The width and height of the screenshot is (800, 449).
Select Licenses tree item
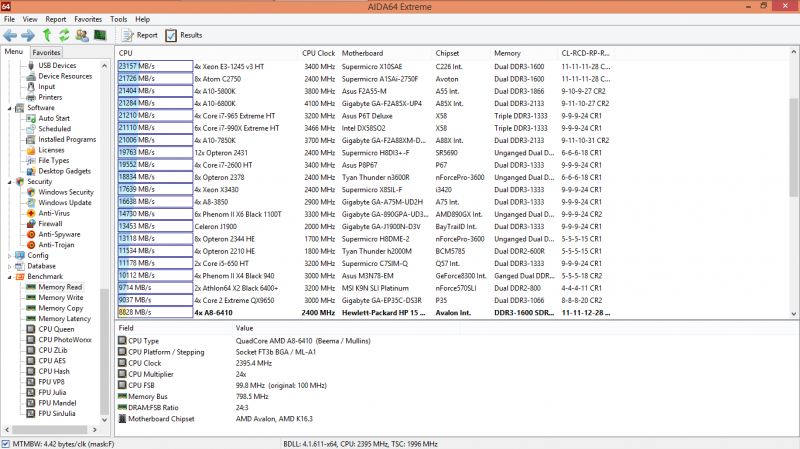click(51, 150)
